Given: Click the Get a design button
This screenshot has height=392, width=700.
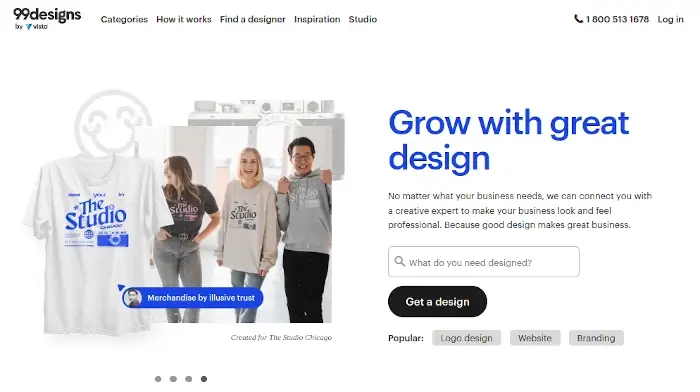Looking at the screenshot, I should pyautogui.click(x=437, y=302).
